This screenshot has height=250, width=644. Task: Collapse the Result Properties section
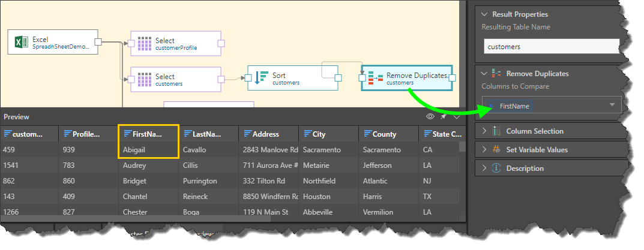tap(484, 14)
